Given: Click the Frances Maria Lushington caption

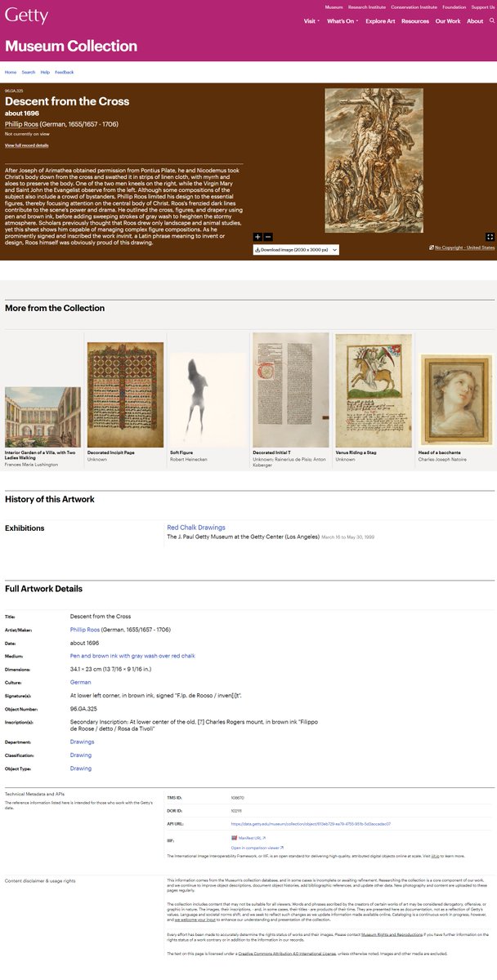Looking at the screenshot, I should 31,463.
